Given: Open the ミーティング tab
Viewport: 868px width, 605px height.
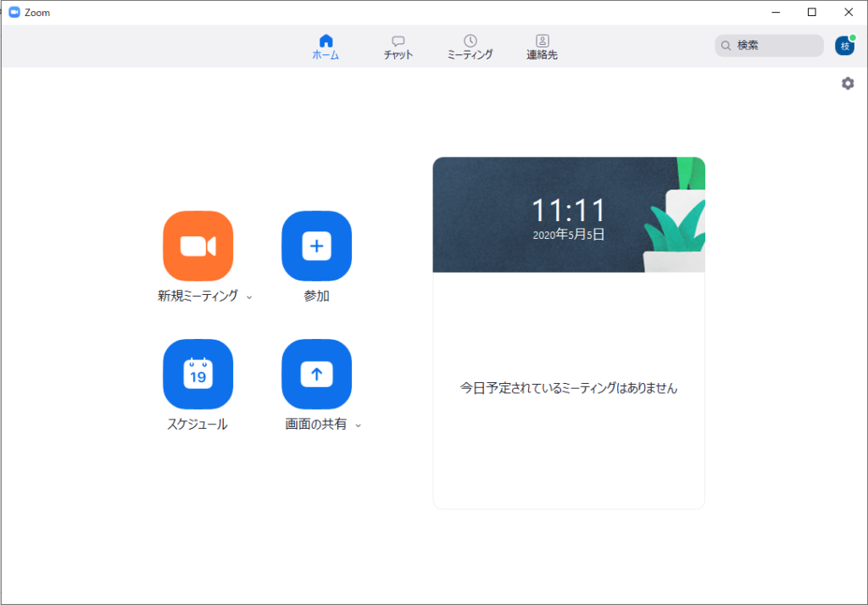Looking at the screenshot, I should [x=470, y=47].
